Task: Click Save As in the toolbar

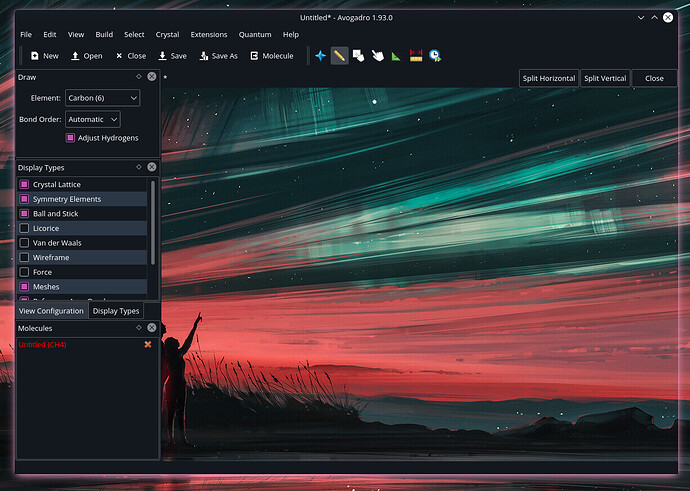Action: 218,56
